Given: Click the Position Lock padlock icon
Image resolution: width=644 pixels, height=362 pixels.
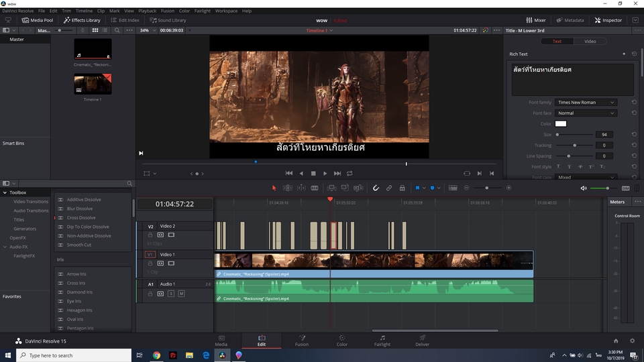Looking at the screenshot, I should (402, 188).
